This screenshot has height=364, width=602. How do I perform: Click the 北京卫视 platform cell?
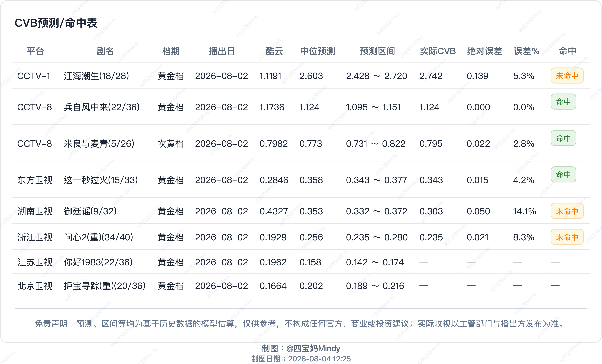coord(35,286)
